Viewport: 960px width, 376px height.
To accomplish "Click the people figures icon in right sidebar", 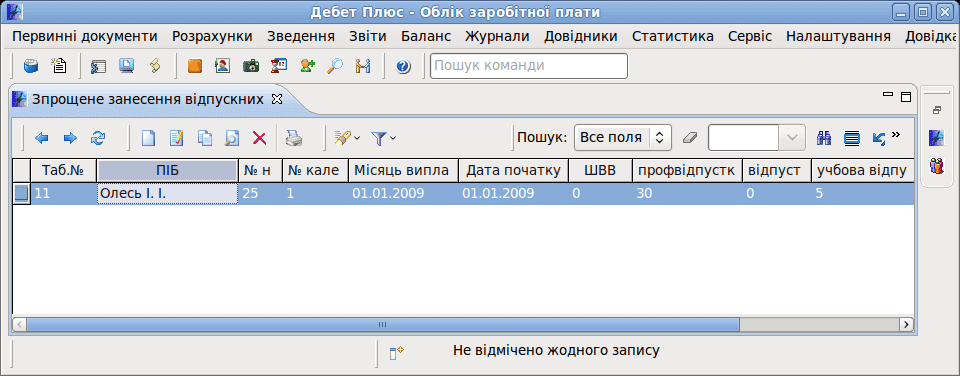I will [x=937, y=165].
